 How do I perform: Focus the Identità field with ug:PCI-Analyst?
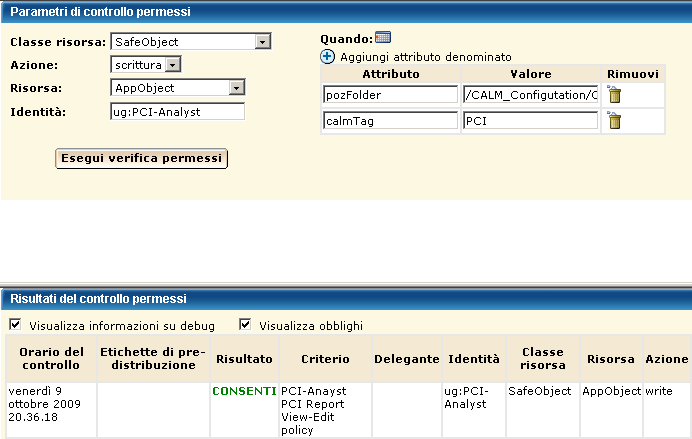coord(177,112)
